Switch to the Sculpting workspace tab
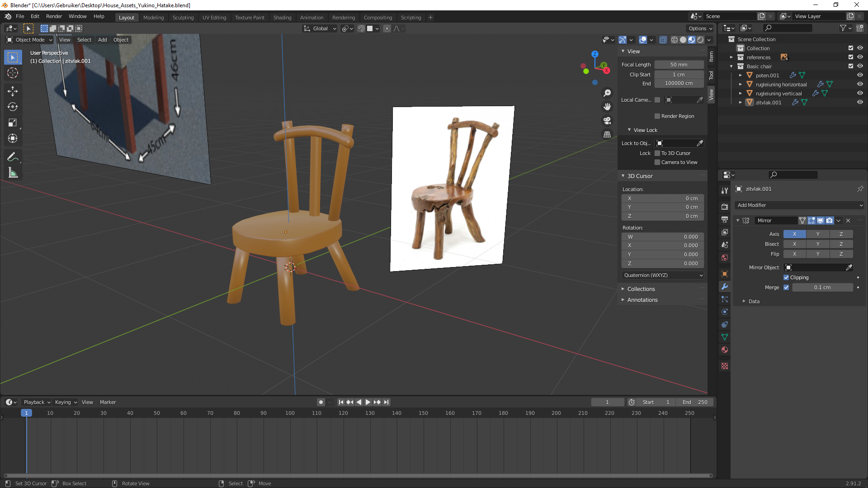 pyautogui.click(x=183, y=18)
